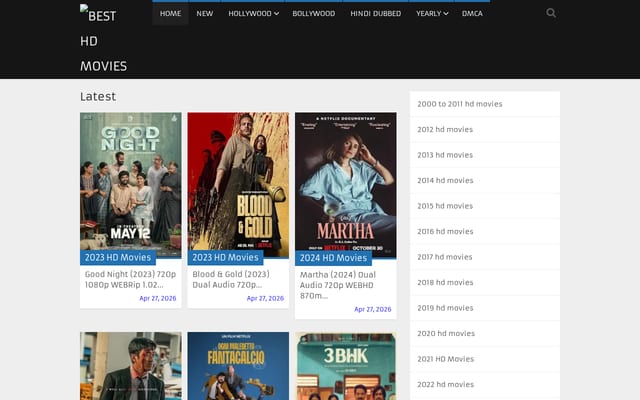Open the 3BHK movie poster
This screenshot has height=400, width=640.
[346, 366]
